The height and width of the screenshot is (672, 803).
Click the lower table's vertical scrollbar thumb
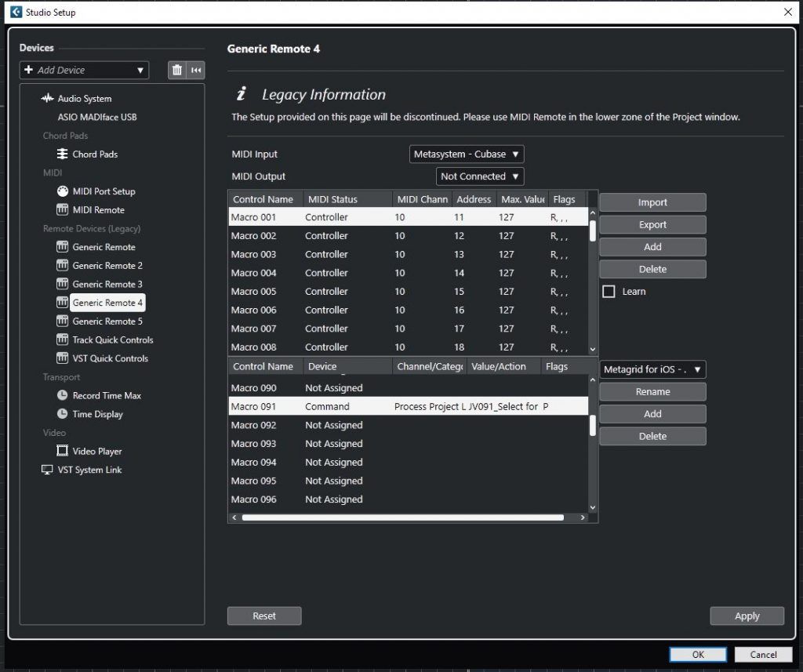click(593, 425)
